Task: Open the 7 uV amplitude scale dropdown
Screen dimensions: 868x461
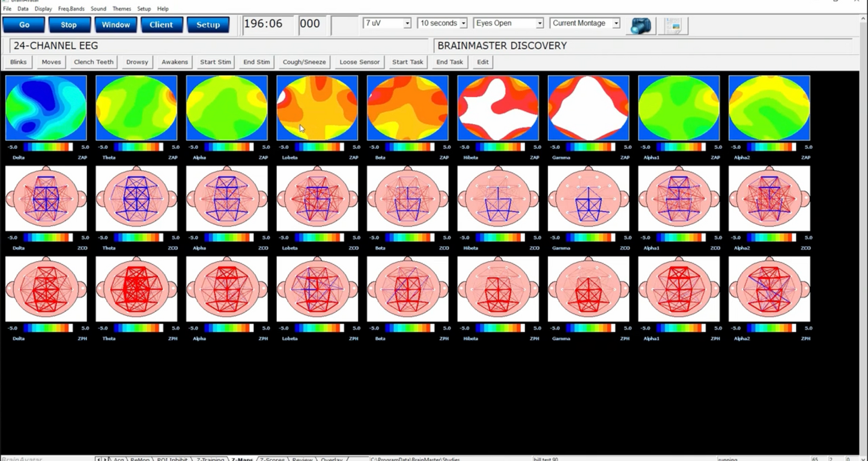Action: pos(387,23)
